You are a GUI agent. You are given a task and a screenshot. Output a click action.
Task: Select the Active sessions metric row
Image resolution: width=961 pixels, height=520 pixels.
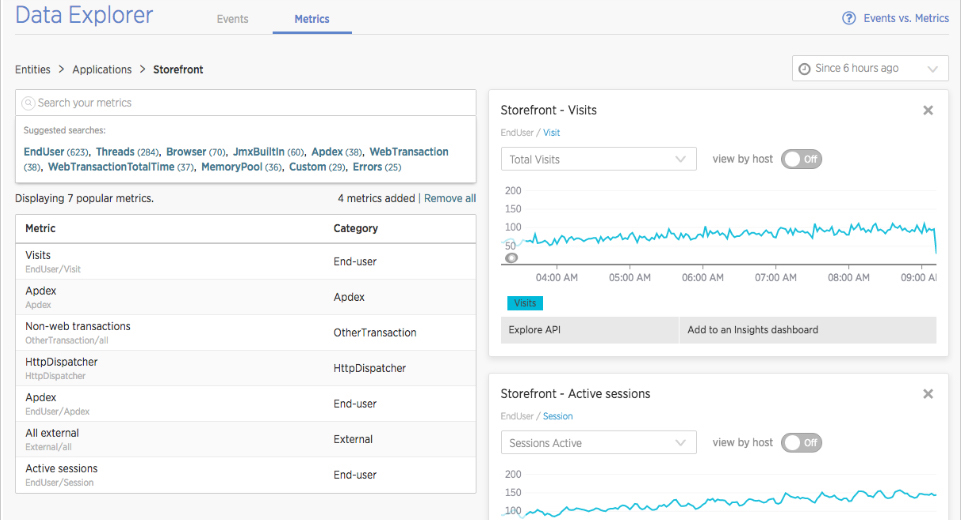[x=246, y=475]
